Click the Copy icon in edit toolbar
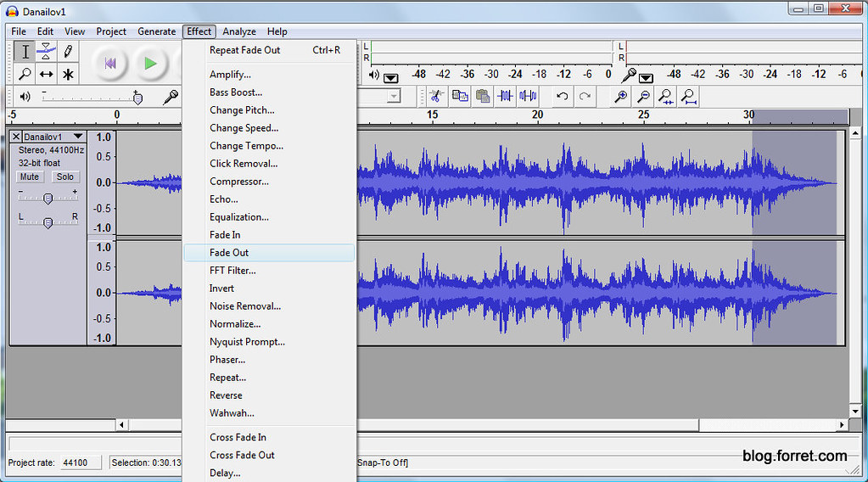The width and height of the screenshot is (868, 482). tap(460, 96)
